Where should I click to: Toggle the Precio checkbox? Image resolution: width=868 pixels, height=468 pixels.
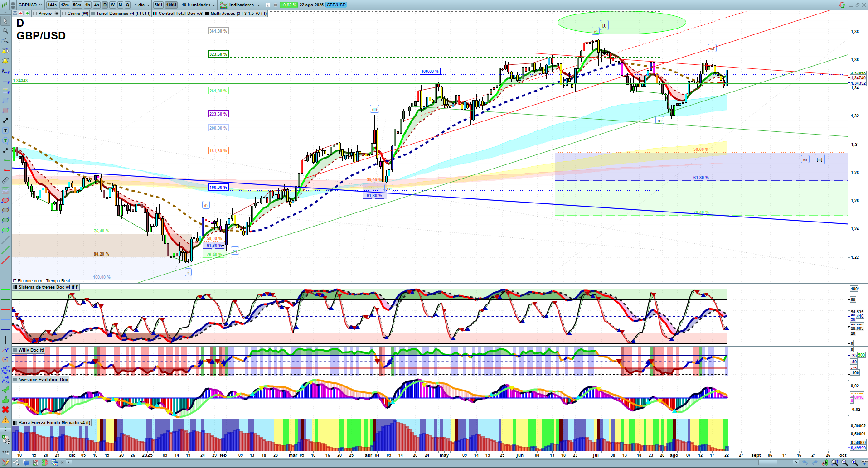pos(36,14)
